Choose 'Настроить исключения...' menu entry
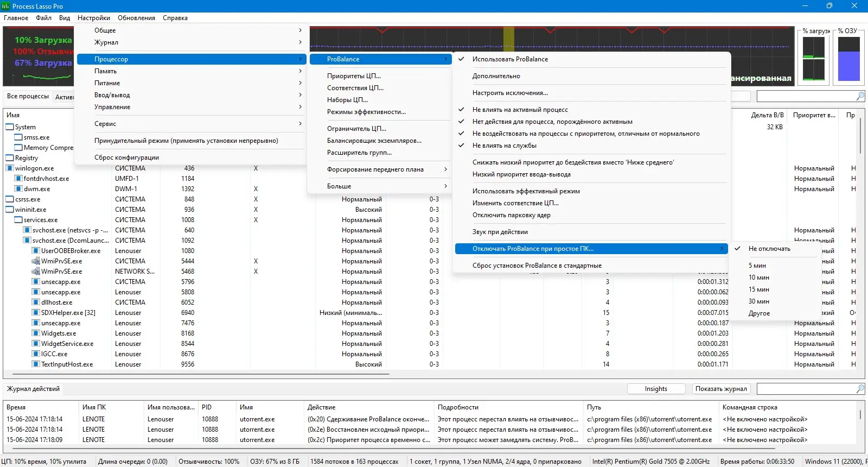This screenshot has height=467, width=868. point(591,93)
